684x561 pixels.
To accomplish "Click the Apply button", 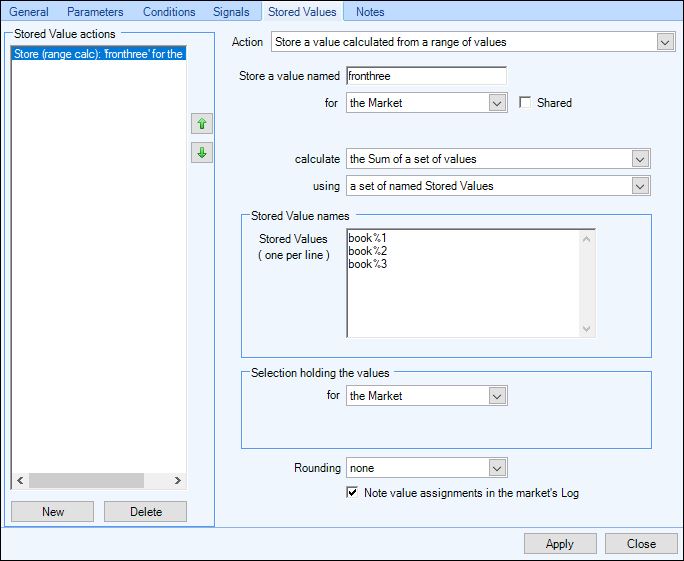I will pos(560,544).
